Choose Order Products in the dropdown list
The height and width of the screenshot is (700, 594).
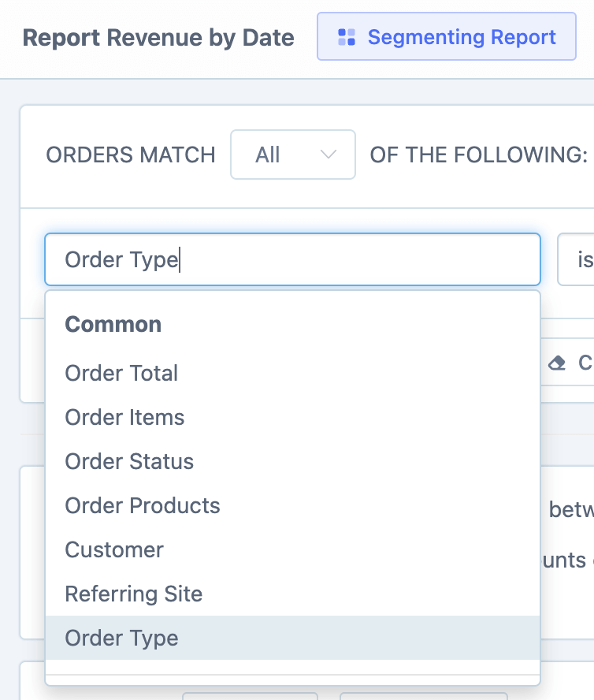[x=142, y=505]
